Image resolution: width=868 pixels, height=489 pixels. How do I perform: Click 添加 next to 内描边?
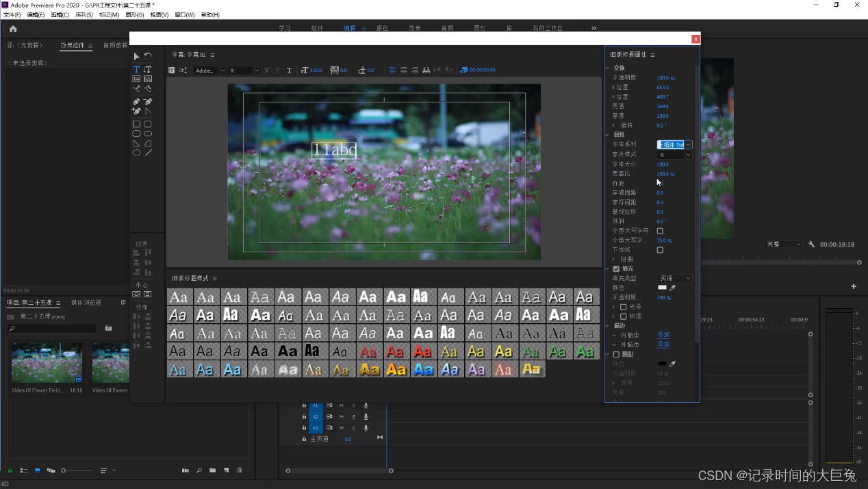663,335
